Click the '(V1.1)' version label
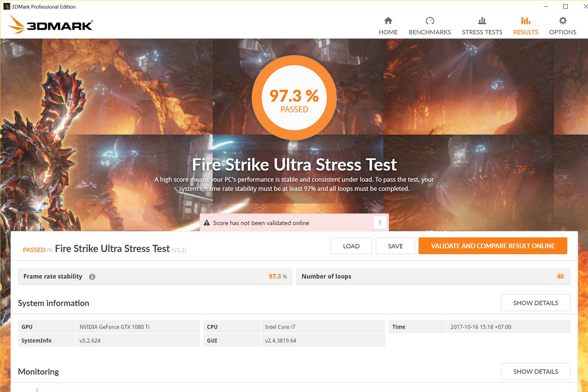Image resolution: width=588 pixels, height=392 pixels. click(179, 250)
